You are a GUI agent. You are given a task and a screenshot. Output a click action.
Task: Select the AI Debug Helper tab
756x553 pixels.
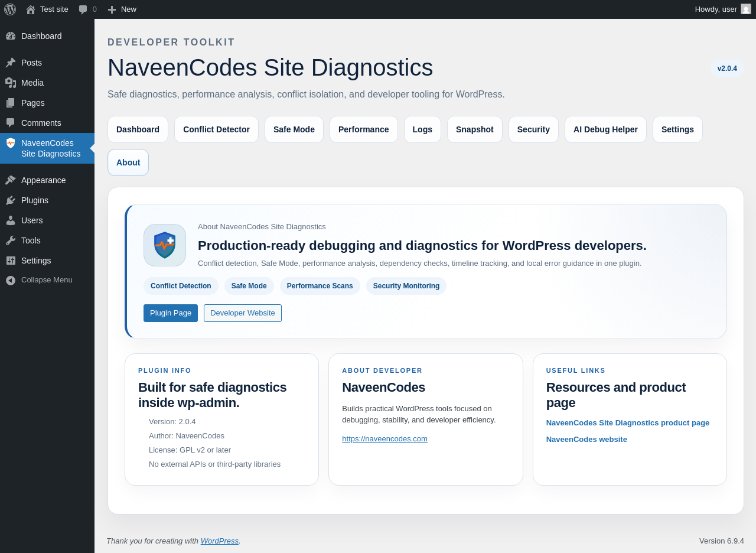coord(605,129)
